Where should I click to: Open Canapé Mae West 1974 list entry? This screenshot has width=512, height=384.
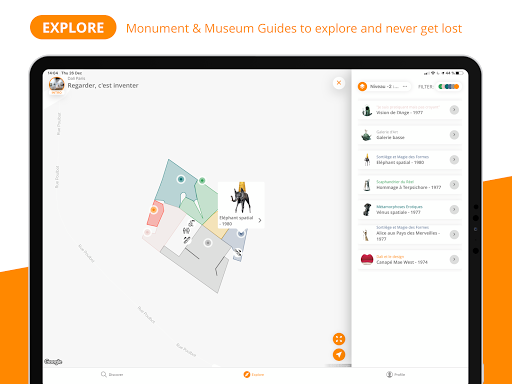410,259
